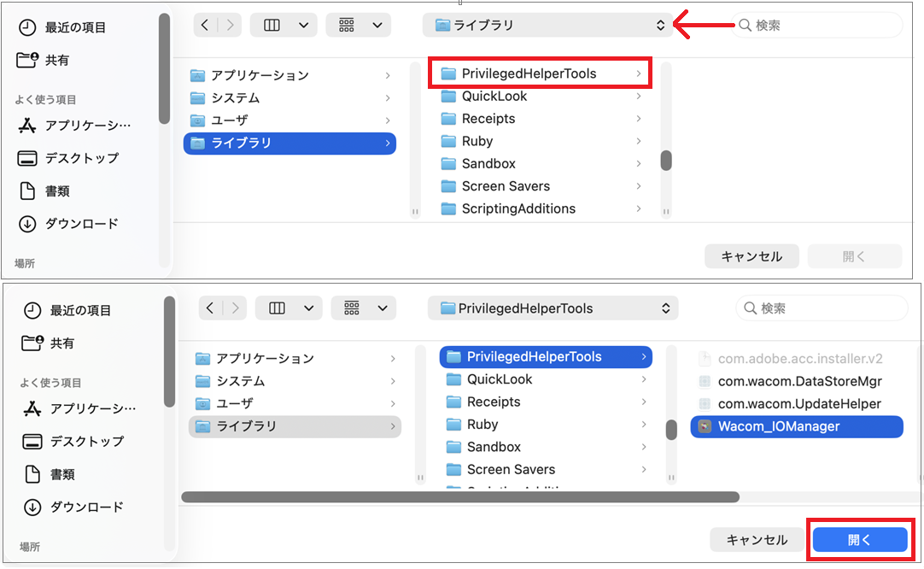924x569 pixels.
Task: Click キャンセル in the upper dialog
Action: 752,256
